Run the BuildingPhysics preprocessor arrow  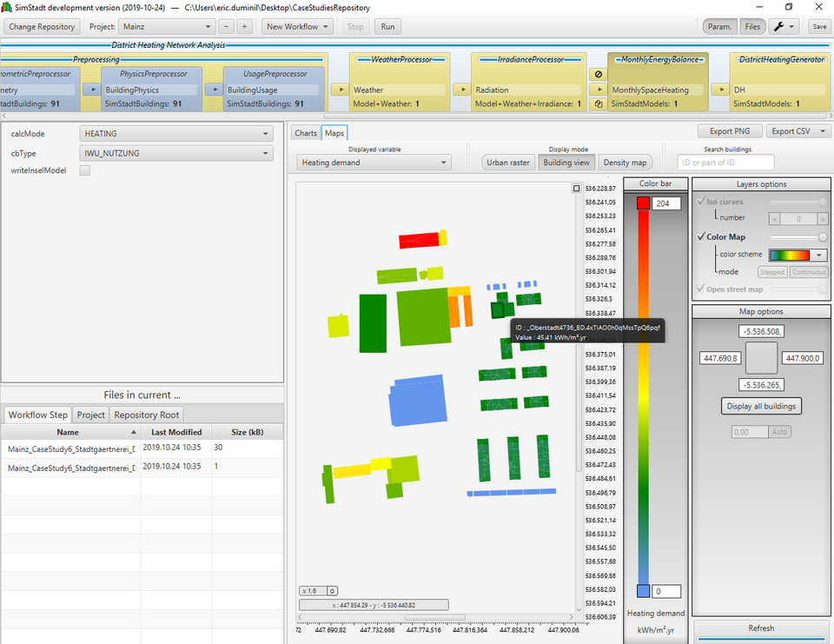pyautogui.click(x=93, y=90)
